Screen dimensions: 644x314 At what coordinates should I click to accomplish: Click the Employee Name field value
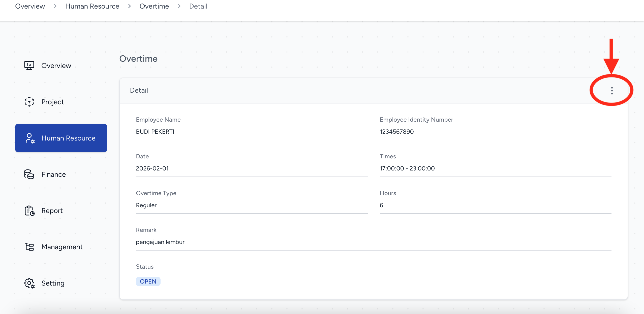pos(155,132)
